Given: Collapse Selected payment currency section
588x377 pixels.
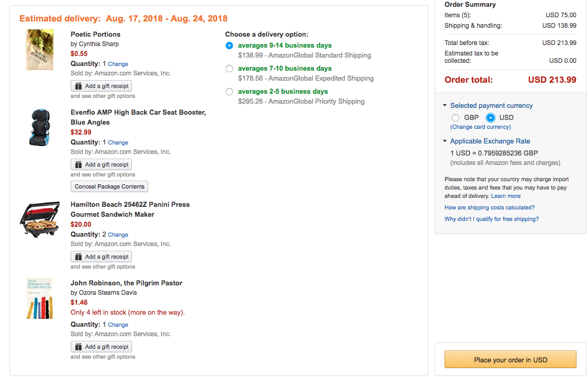Looking at the screenshot, I should [x=445, y=106].
